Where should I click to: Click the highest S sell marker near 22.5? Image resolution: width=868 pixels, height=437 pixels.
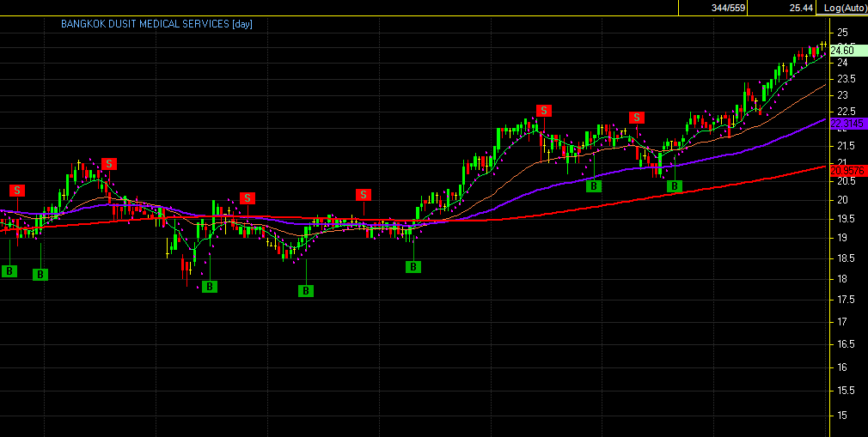tap(544, 111)
